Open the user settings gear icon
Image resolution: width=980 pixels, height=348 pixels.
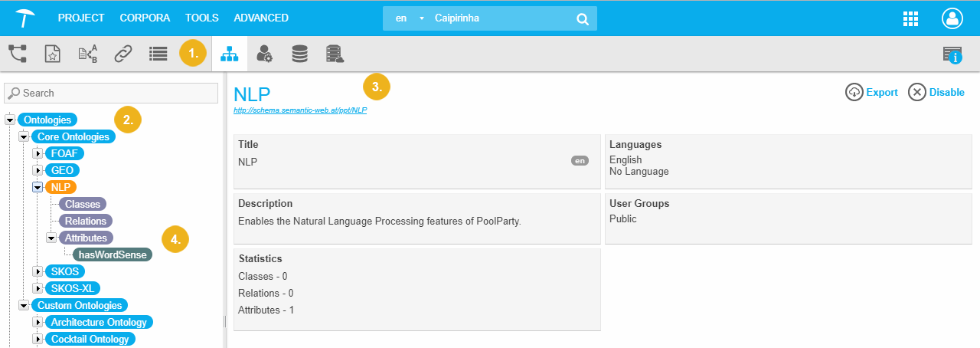pos(264,54)
